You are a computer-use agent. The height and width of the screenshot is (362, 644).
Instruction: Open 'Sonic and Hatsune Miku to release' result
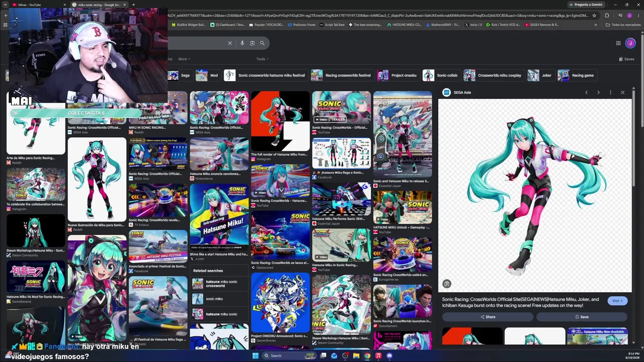tap(403, 135)
